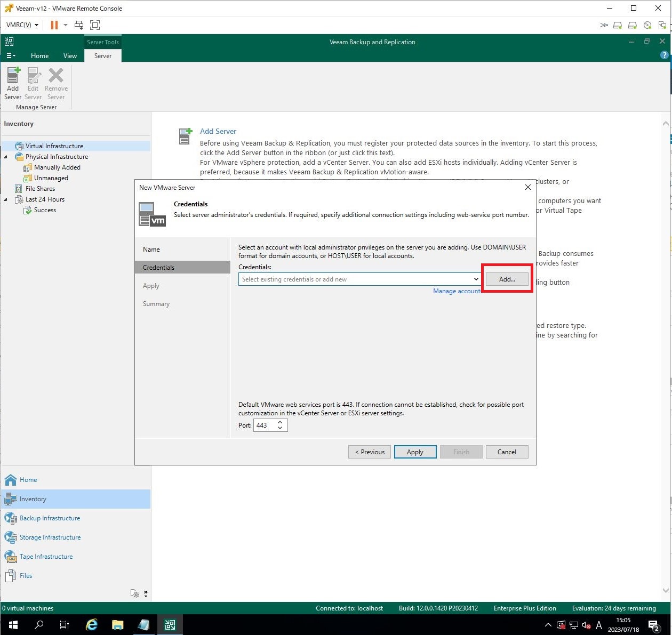Open File Explorer from taskbar
The image size is (672, 635).
tap(118, 625)
